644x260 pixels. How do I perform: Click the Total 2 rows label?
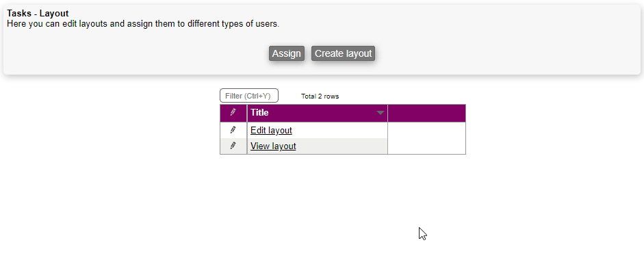[320, 96]
